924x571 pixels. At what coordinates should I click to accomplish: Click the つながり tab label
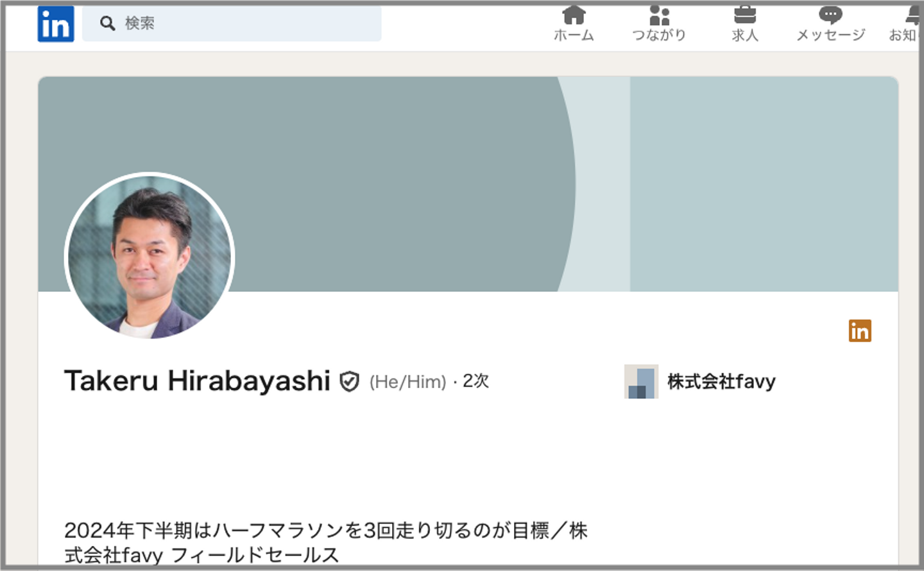click(659, 35)
